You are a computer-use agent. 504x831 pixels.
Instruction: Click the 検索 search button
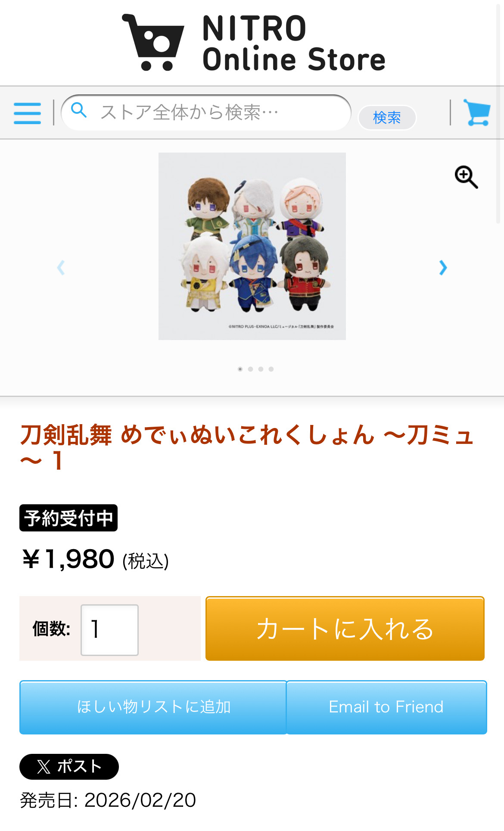[387, 117]
